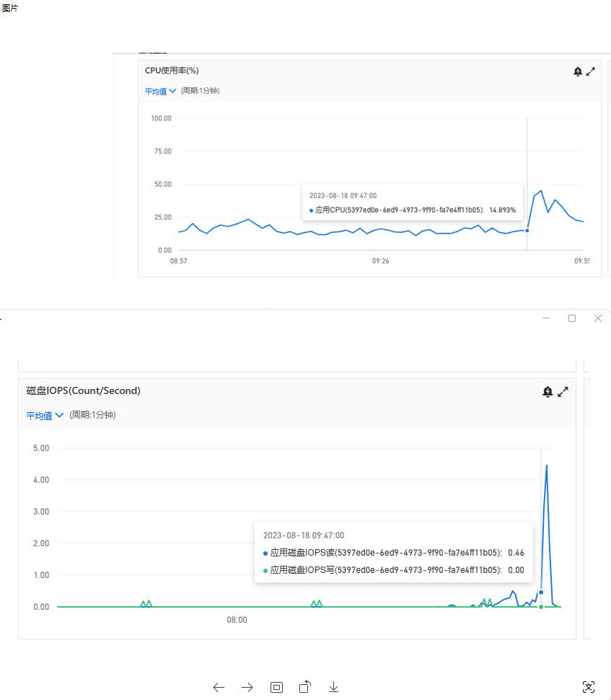This screenshot has height=700, width=611.
Task: Go to next image with right arrow
Action: click(x=247, y=687)
